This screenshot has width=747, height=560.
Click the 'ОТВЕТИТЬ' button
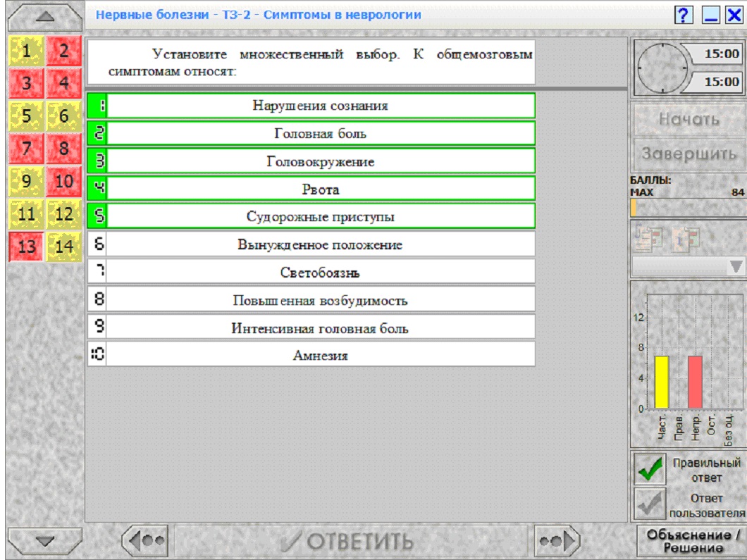click(350, 541)
